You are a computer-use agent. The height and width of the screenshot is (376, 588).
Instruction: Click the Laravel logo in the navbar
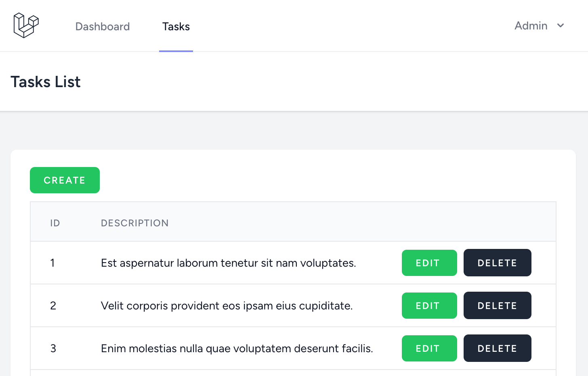[26, 25]
